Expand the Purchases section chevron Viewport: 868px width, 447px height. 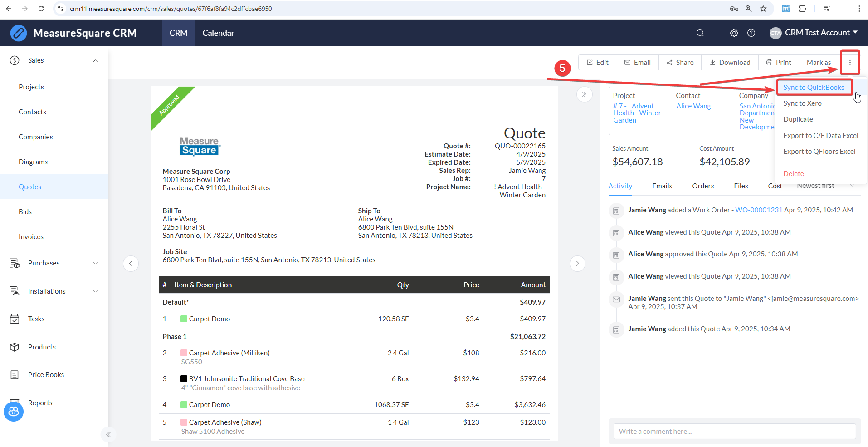pyautogui.click(x=95, y=263)
